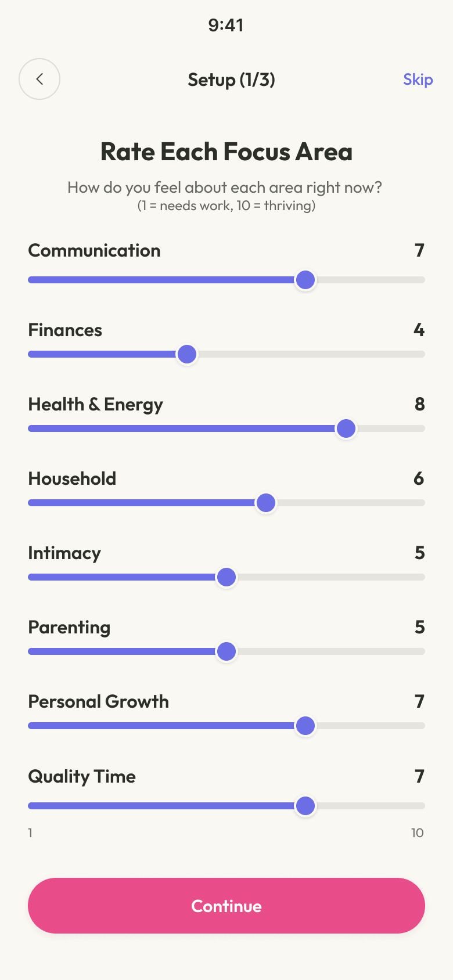Skip the setup step

coord(418,80)
